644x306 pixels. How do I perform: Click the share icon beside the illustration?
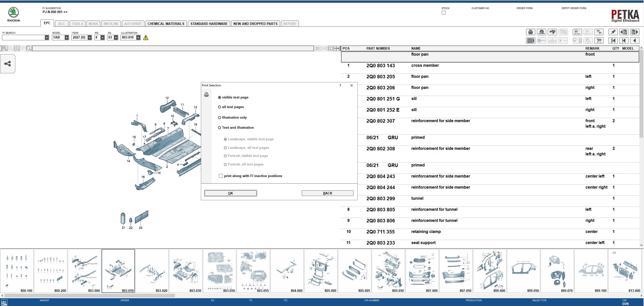click(x=8, y=64)
